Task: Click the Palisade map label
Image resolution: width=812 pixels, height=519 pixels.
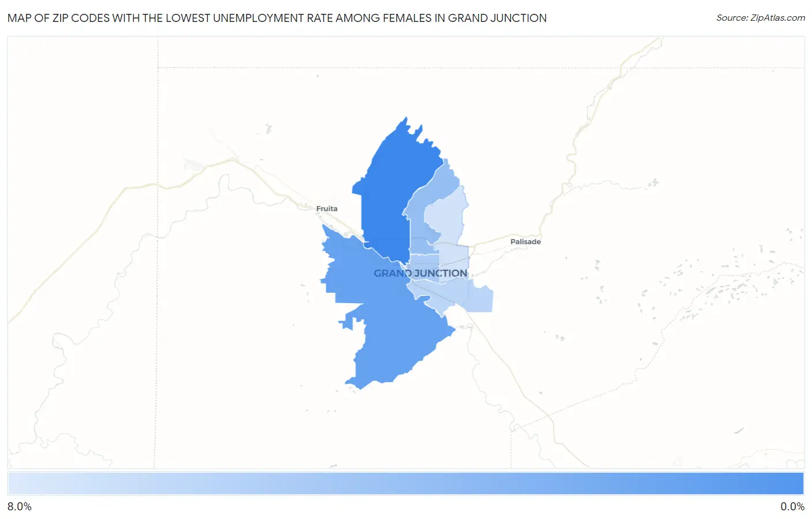Action: click(x=526, y=241)
